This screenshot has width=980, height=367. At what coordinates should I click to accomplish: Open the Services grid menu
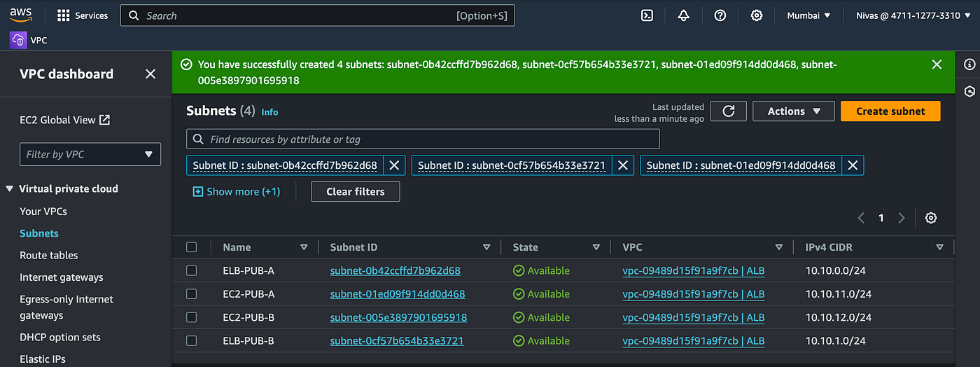[x=83, y=15]
